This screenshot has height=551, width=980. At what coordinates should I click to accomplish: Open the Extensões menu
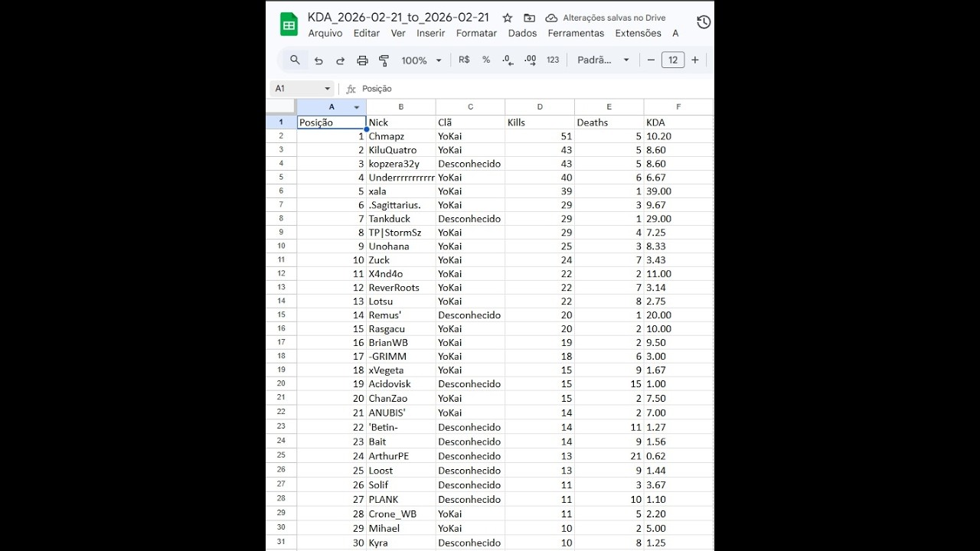[639, 34]
